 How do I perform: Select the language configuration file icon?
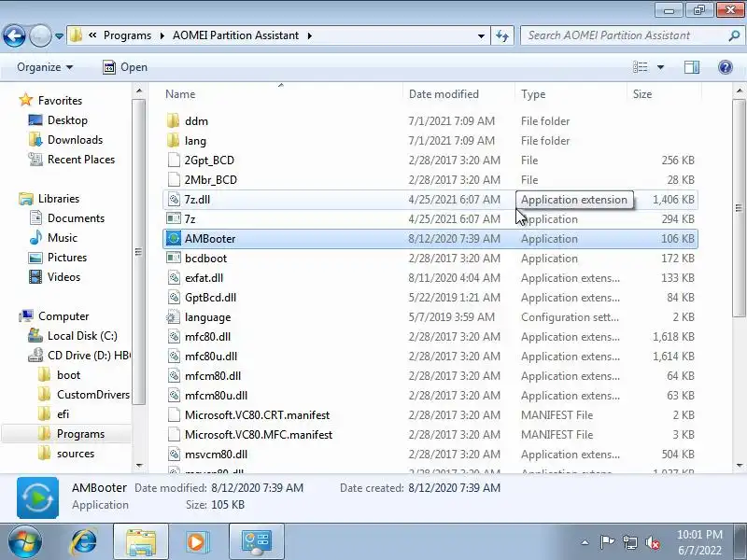pyautogui.click(x=174, y=316)
